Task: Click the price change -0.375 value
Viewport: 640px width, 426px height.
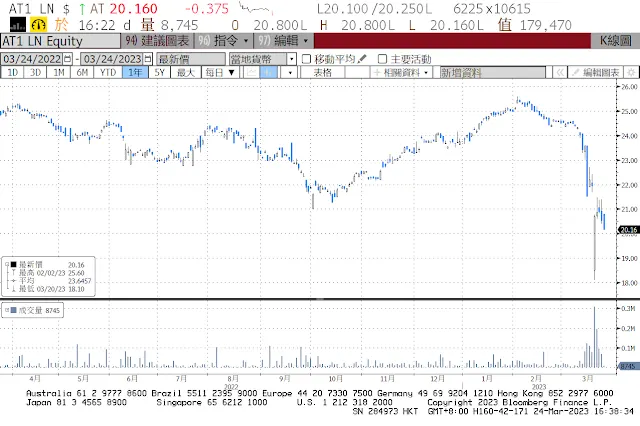Action: [x=207, y=9]
